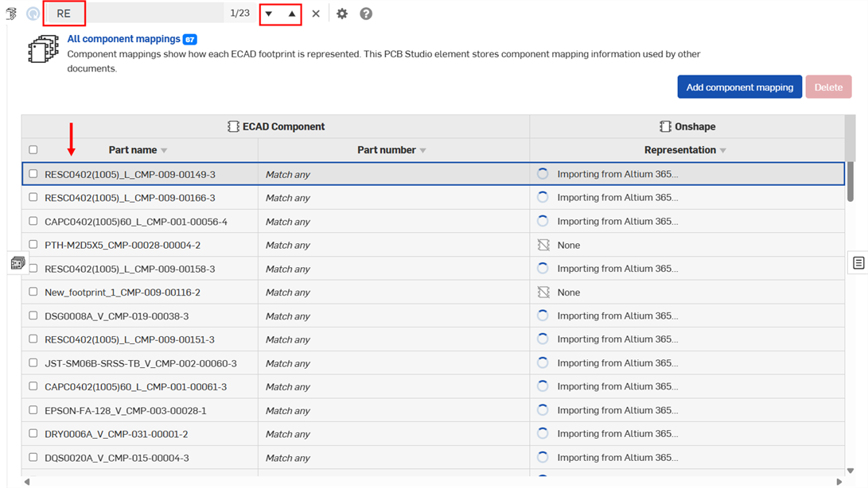The width and height of the screenshot is (868, 488).
Task: Open search settings gear icon
Action: 342,14
